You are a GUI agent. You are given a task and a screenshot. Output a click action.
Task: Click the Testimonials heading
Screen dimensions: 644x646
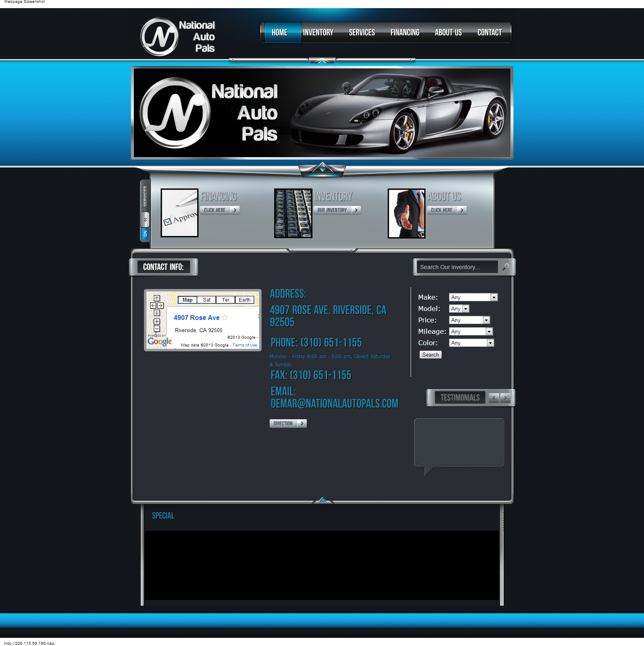click(460, 398)
